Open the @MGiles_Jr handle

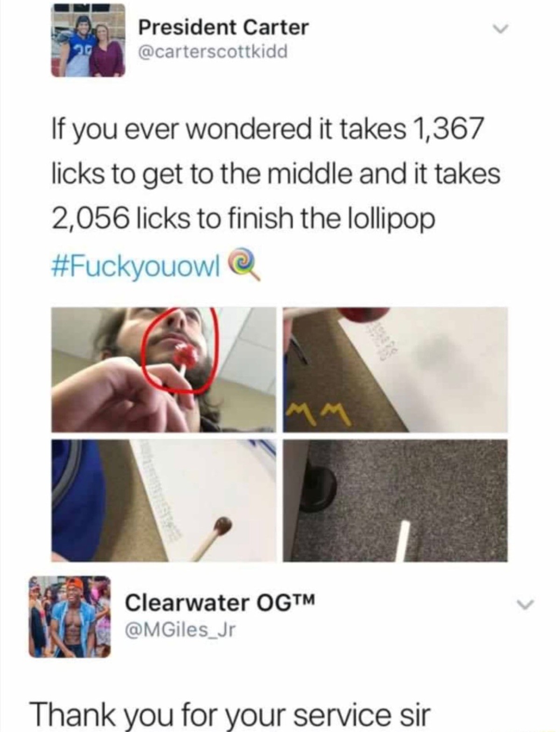[180, 630]
